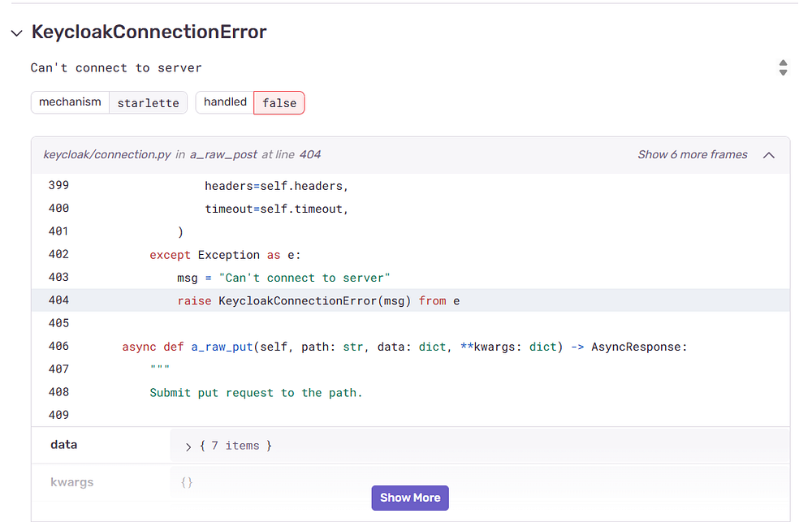The height and width of the screenshot is (522, 812).
Task: Select the mechanism tag key
Action: [70, 102]
